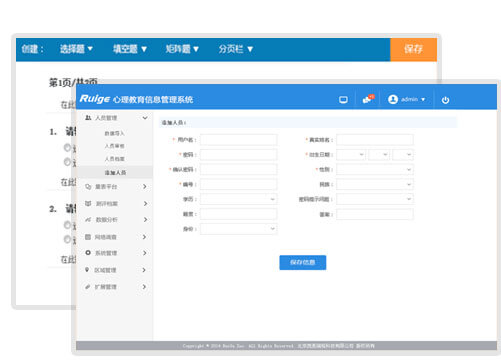Click the 测评档案 sidebar icon

[88, 203]
